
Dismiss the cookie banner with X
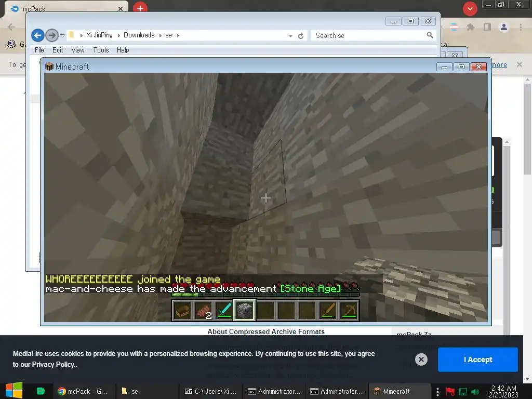(421, 360)
